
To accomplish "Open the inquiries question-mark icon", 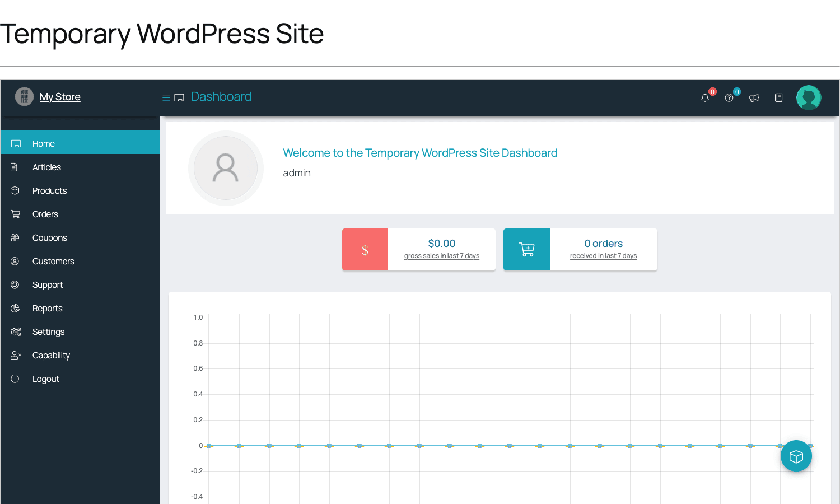I will [x=729, y=98].
